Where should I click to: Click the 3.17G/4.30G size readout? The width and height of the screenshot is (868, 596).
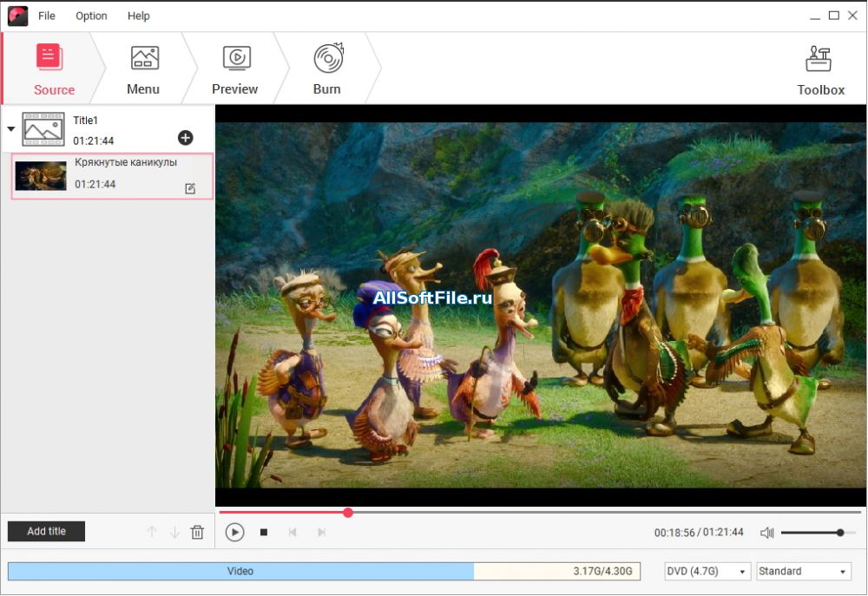[603, 571]
